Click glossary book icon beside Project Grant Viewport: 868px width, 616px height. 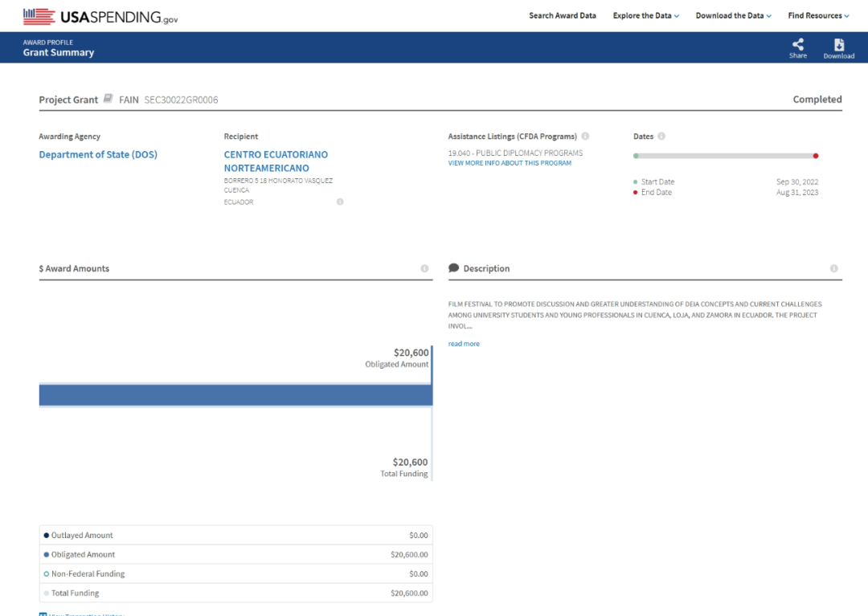click(x=108, y=99)
